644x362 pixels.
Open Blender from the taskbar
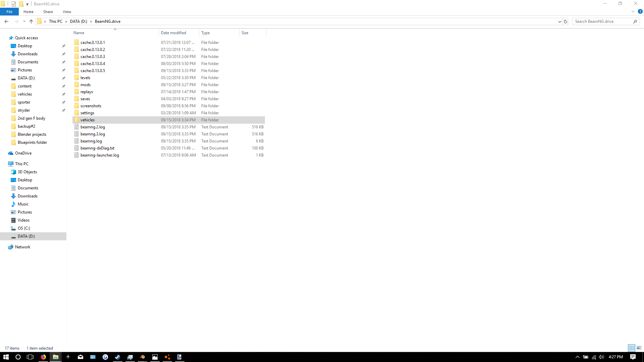[x=143, y=357]
